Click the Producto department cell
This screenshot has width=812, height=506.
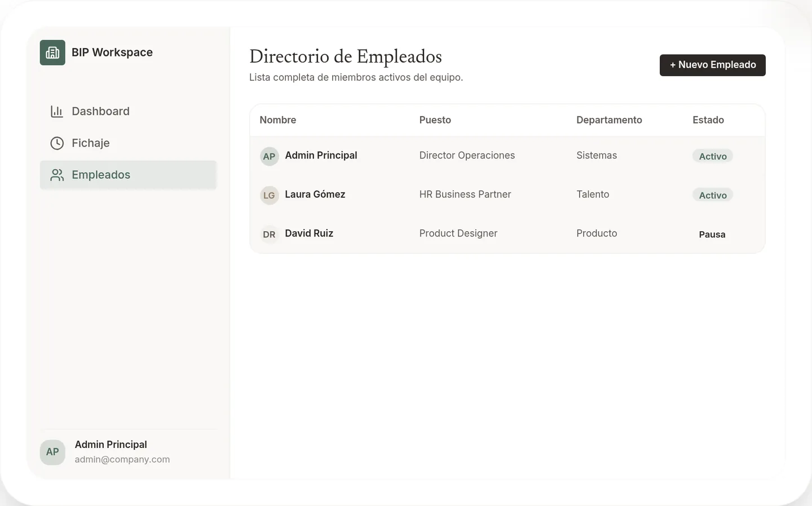pyautogui.click(x=597, y=233)
